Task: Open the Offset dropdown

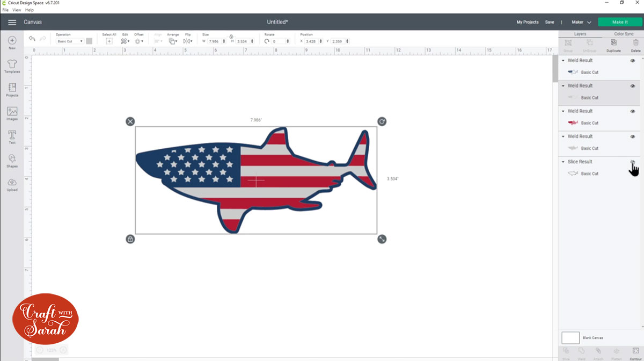Action: click(138, 41)
